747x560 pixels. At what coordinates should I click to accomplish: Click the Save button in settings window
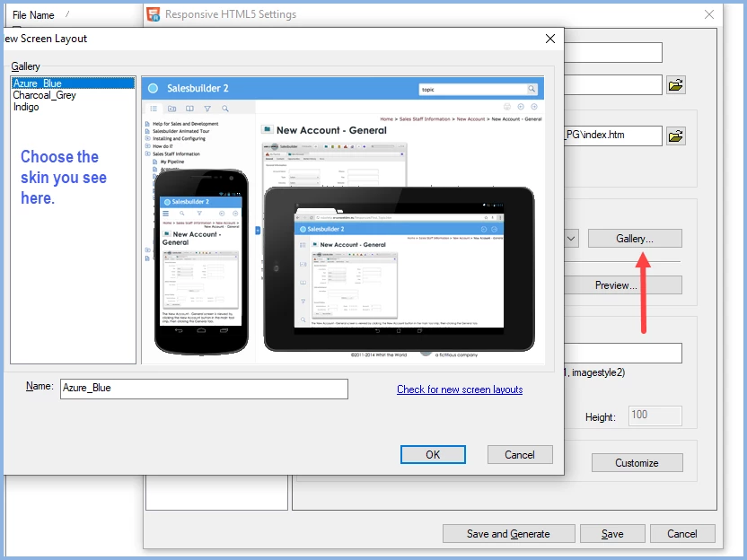click(x=612, y=534)
